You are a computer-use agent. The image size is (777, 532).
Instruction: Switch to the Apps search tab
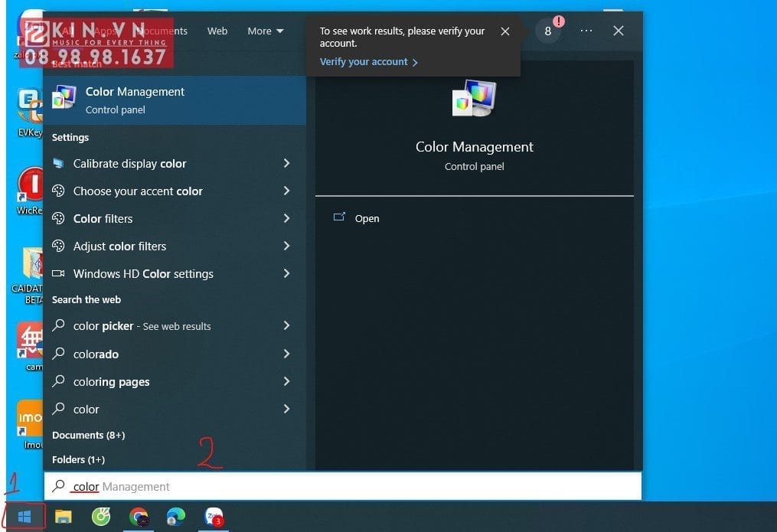click(x=106, y=31)
